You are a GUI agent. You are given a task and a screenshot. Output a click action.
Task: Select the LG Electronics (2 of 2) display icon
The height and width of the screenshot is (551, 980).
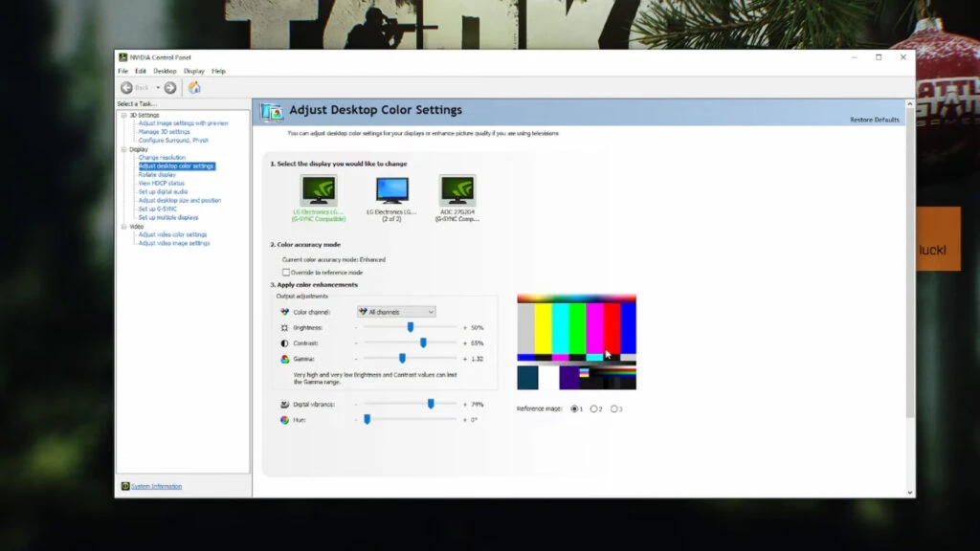[x=391, y=190]
